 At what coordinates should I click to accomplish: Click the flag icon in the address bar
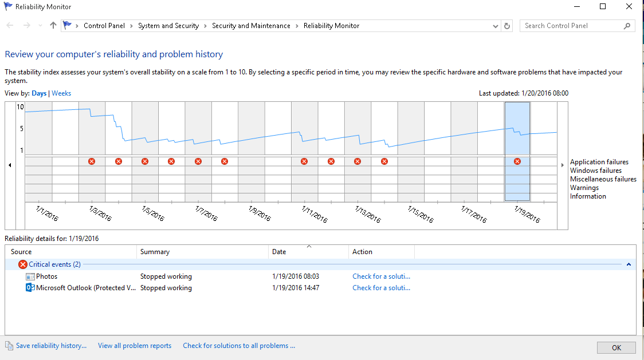pos(68,25)
